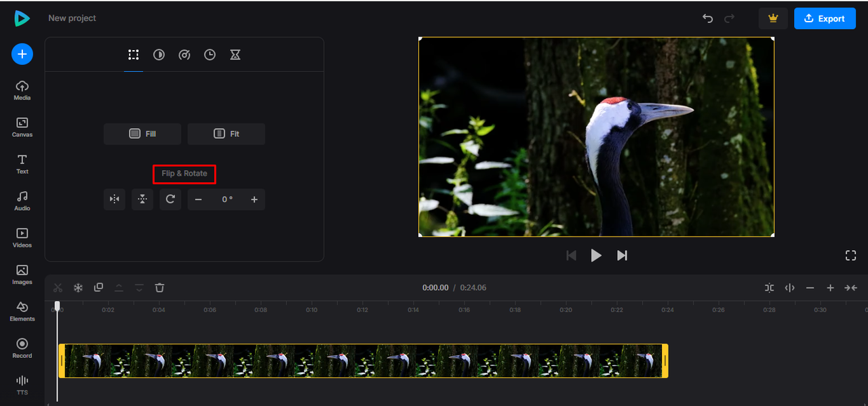Skip forward to the clip end
868x406 pixels.
(622, 256)
